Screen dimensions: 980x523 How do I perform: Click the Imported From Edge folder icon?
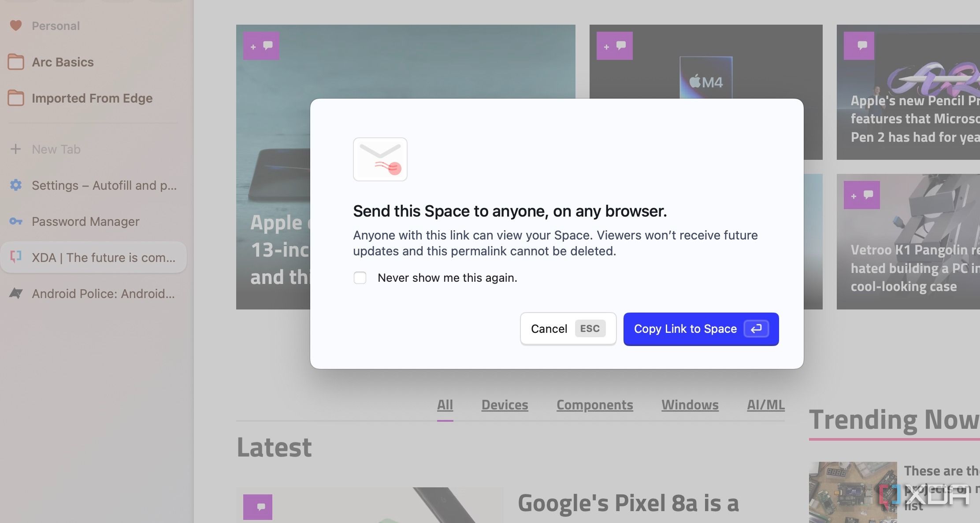click(x=17, y=98)
